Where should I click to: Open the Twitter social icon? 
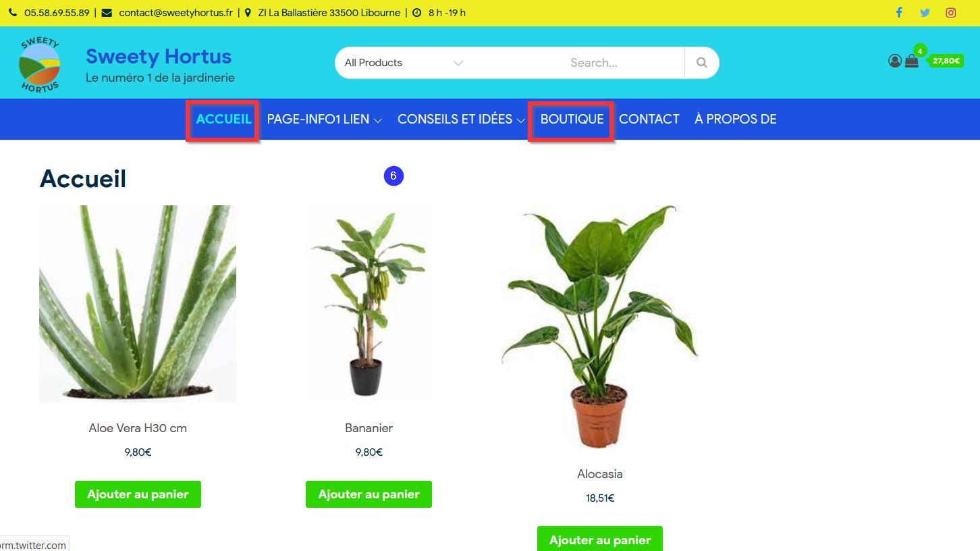point(925,13)
